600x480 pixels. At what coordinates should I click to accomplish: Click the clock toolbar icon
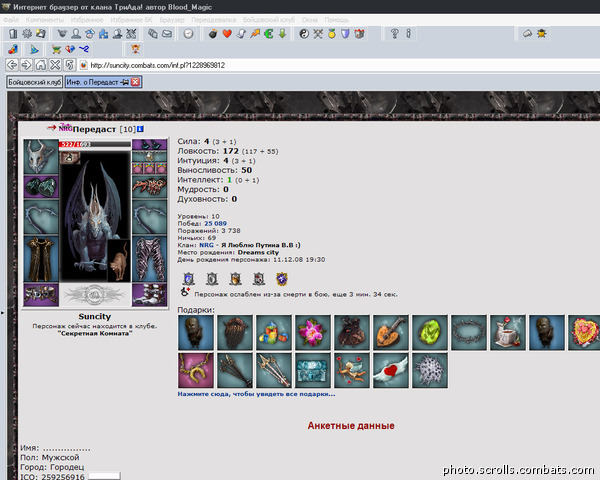click(x=188, y=34)
